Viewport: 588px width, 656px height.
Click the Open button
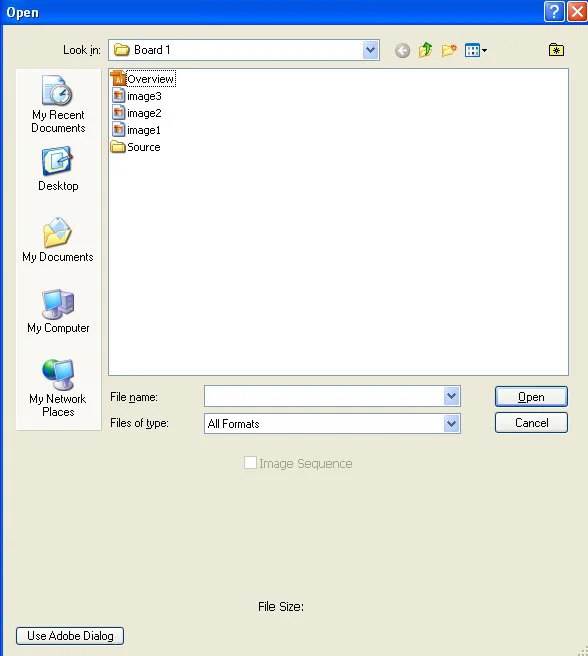pyautogui.click(x=531, y=397)
